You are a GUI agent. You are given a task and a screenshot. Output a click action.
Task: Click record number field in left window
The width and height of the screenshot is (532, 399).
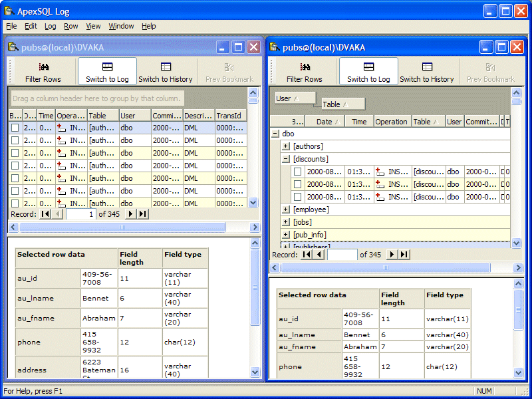[80, 214]
